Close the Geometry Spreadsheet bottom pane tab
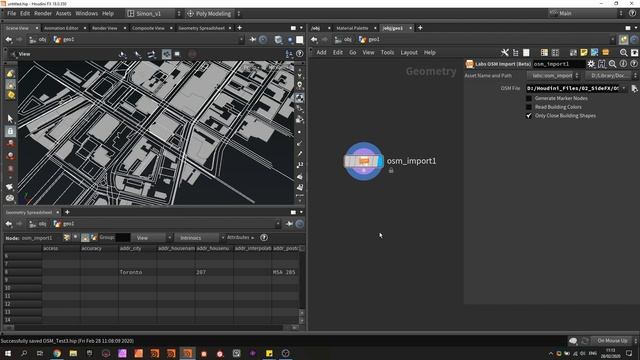 (58, 212)
